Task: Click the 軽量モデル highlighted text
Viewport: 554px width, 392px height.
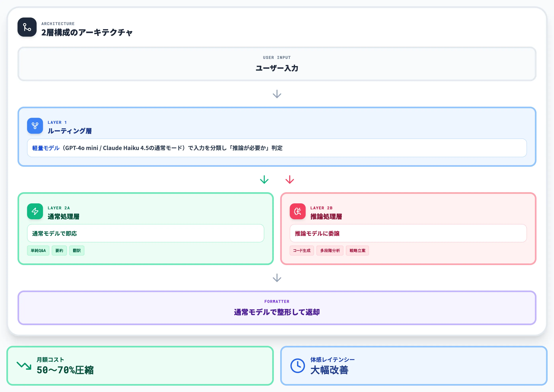Action: pos(46,148)
